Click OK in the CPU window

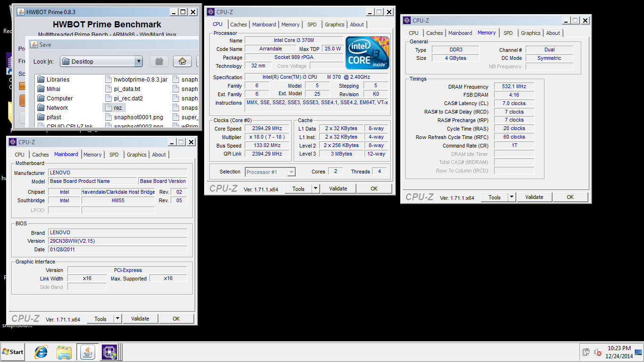click(x=374, y=189)
